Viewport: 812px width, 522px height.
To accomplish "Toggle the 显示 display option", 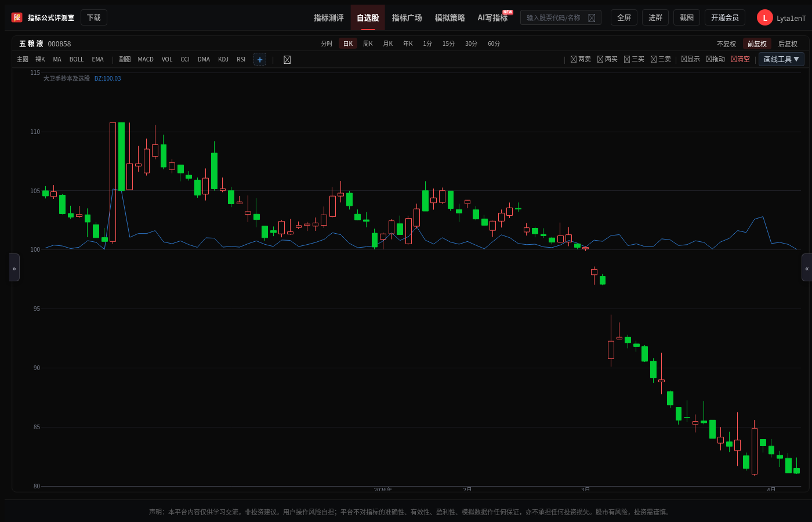I will (690, 59).
